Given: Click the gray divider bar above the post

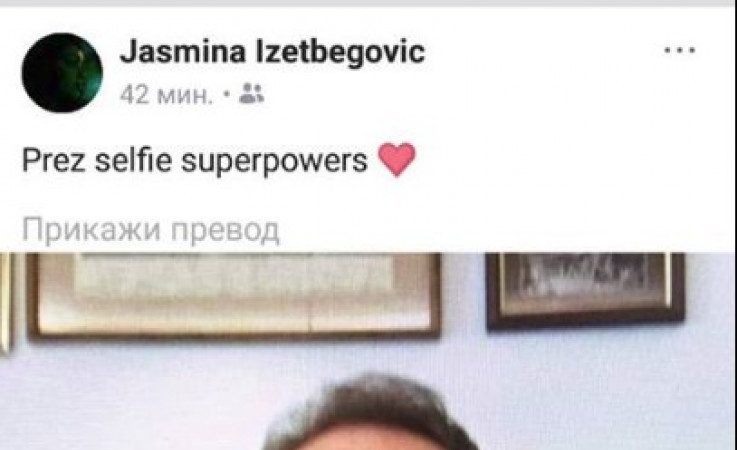Looking at the screenshot, I should [368, 3].
